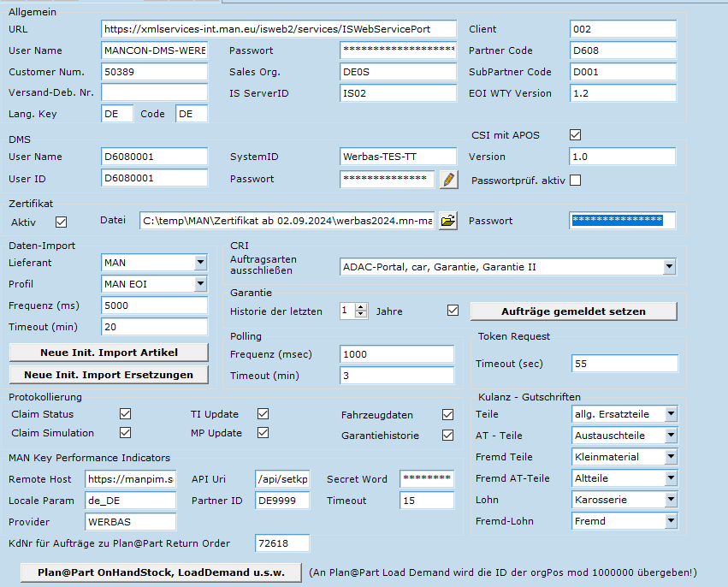
Task: Open the Lieferant dropdown
Action: [x=199, y=263]
